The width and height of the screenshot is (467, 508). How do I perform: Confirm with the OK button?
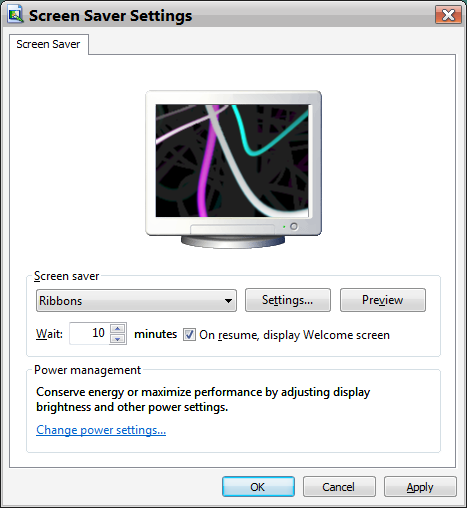[258, 487]
